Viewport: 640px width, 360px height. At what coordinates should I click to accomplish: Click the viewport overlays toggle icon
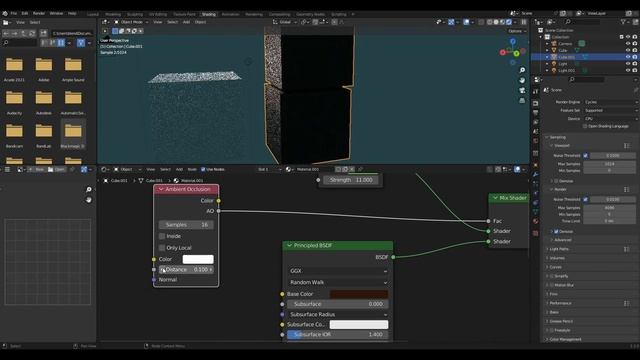(x=467, y=22)
